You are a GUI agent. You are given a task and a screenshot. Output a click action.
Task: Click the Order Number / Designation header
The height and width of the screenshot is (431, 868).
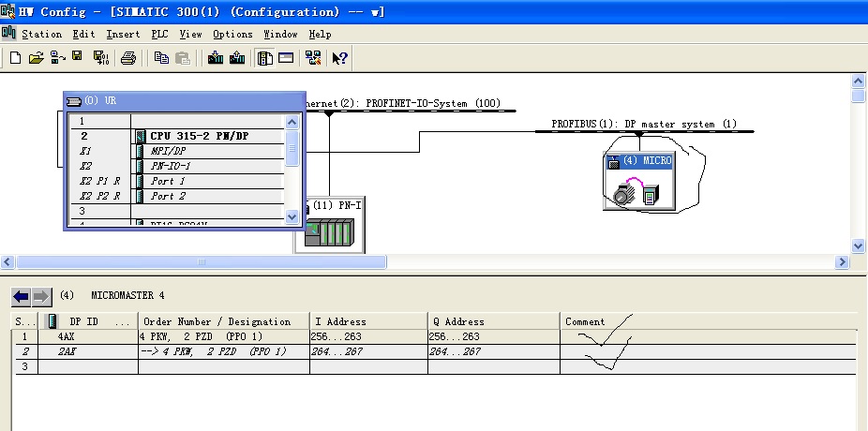(224, 321)
